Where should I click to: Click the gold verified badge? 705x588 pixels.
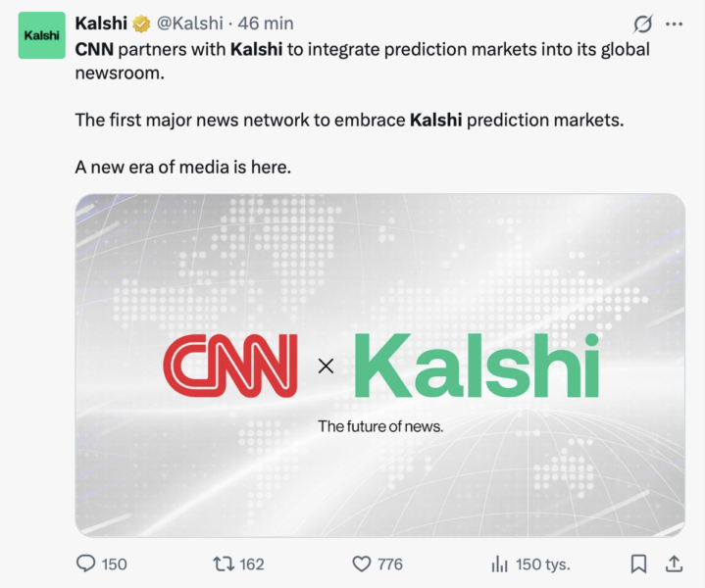coord(141,24)
